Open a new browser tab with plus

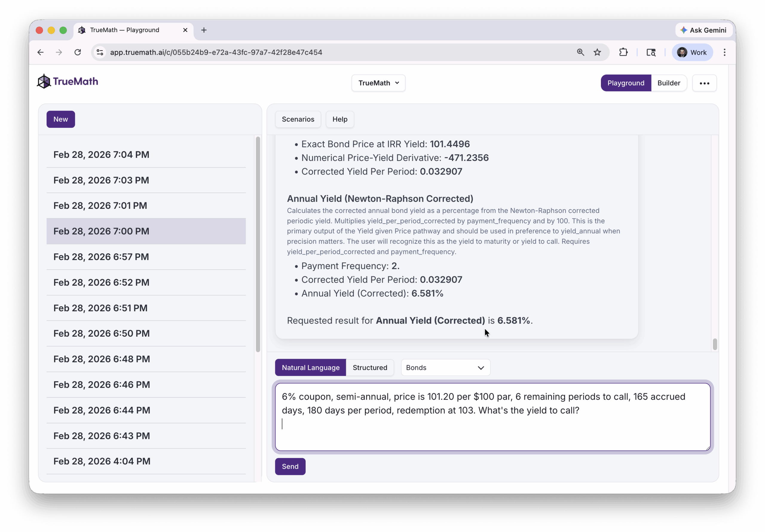(x=204, y=30)
